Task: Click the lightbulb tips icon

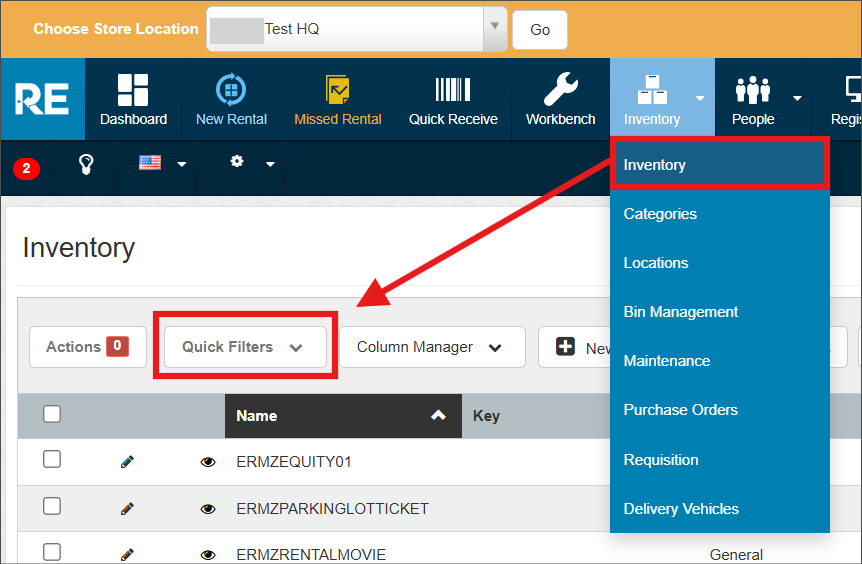Action: [86, 164]
